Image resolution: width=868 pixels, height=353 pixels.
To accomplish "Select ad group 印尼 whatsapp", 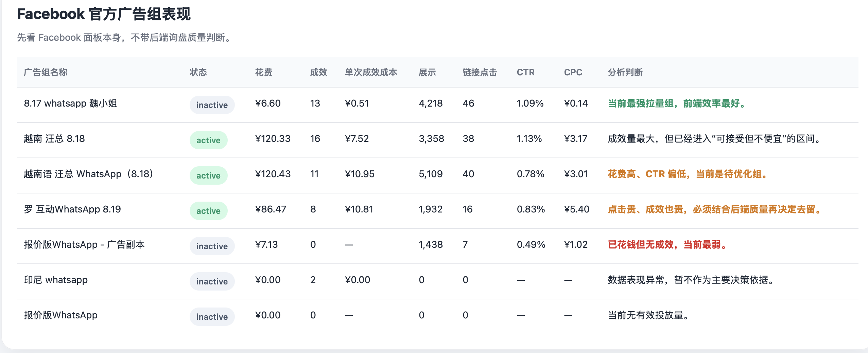I will 56,280.
